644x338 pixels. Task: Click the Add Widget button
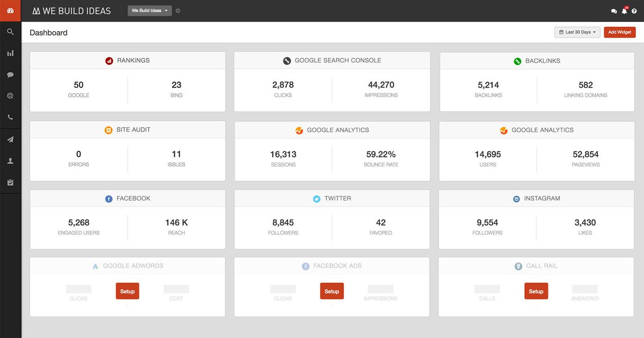(620, 32)
